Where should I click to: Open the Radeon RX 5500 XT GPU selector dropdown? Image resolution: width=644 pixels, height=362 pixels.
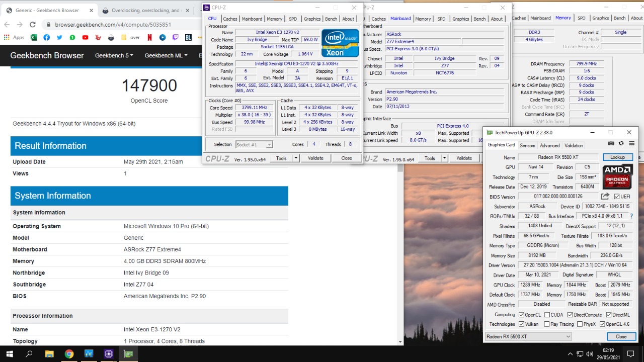point(528,336)
